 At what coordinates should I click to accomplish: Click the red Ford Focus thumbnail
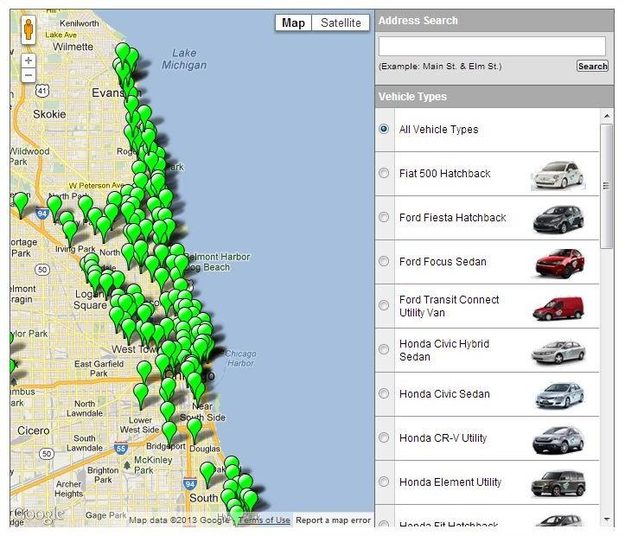pos(560,263)
